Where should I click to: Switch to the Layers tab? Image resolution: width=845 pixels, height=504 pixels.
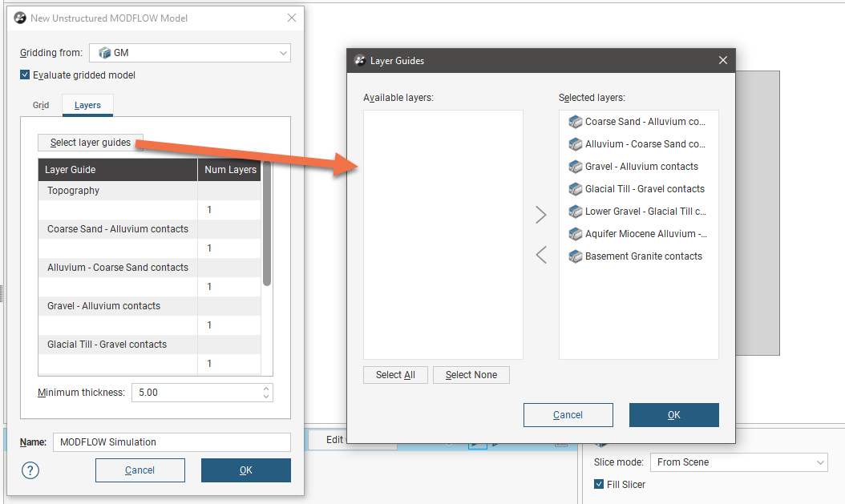coord(87,105)
